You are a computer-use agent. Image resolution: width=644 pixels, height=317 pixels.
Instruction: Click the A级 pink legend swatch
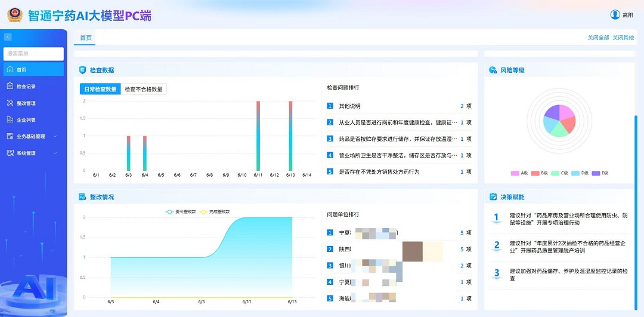click(x=515, y=173)
